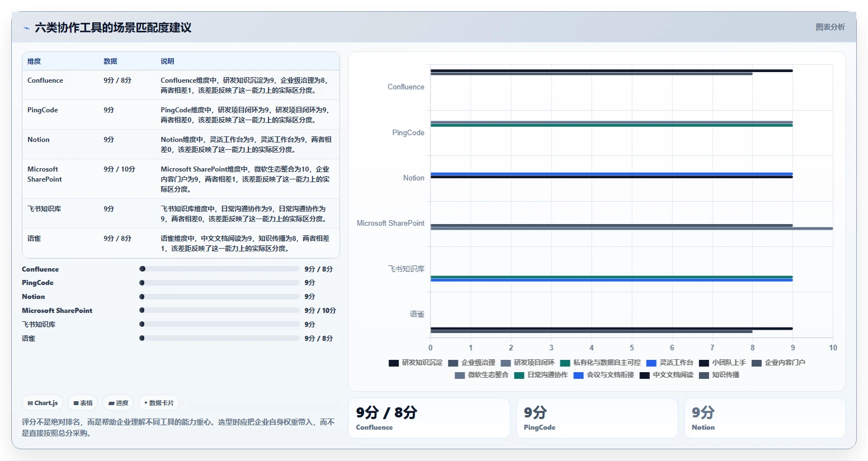Toggle the 日常沟通协作 legend entry
868x461 pixels.
(541, 375)
